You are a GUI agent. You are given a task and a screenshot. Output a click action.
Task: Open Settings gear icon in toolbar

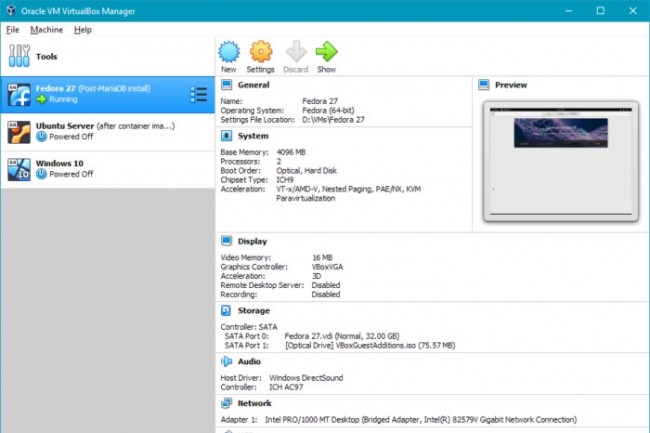(x=260, y=52)
